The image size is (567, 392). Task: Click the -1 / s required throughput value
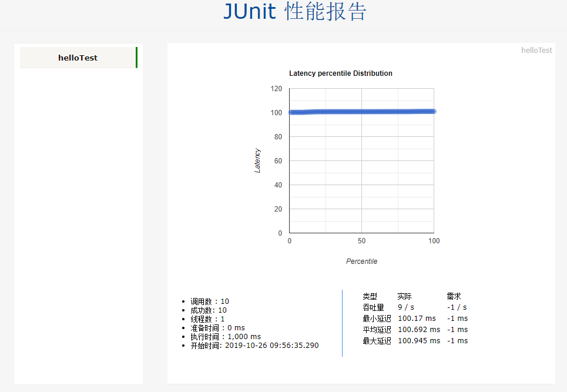point(457,307)
